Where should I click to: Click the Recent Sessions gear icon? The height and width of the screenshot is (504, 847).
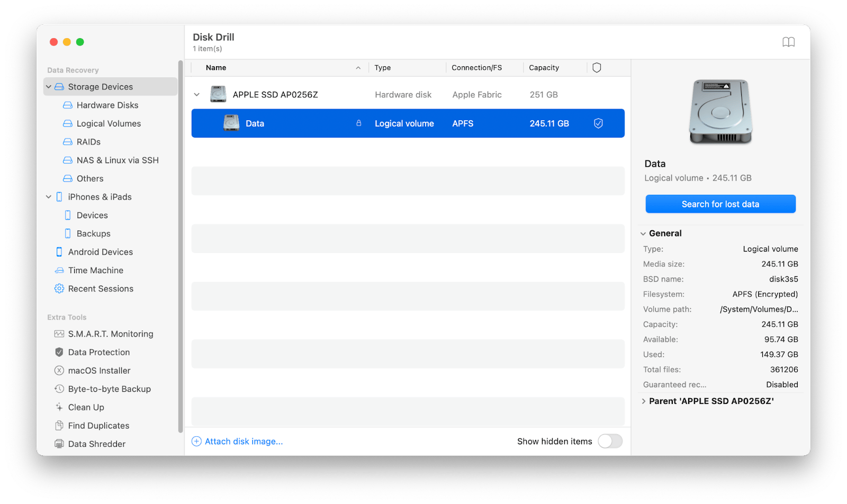[59, 289]
